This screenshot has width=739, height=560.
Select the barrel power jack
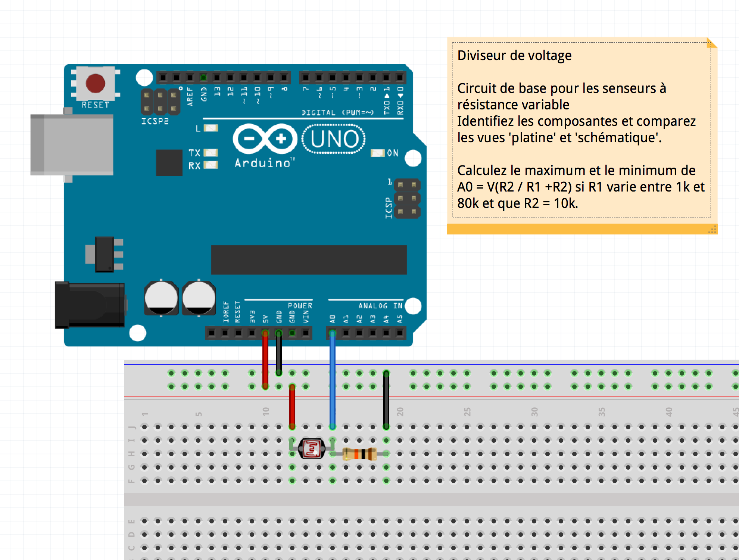pyautogui.click(x=90, y=304)
